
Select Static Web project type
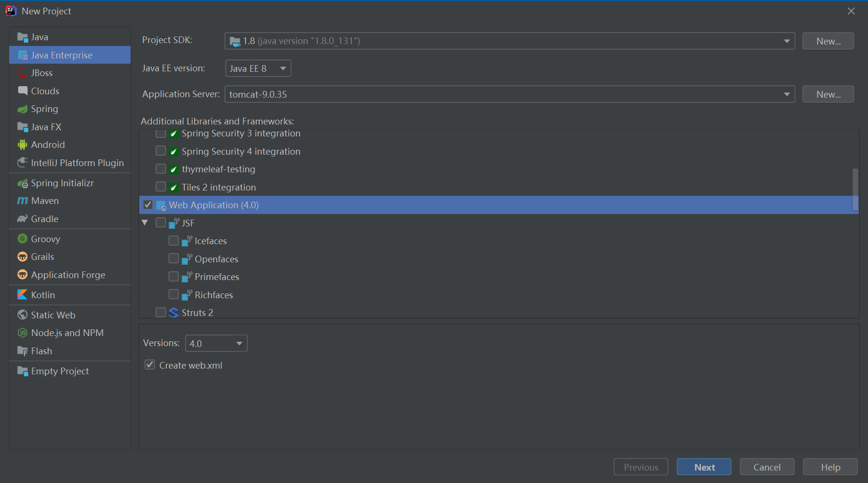[x=70, y=315]
